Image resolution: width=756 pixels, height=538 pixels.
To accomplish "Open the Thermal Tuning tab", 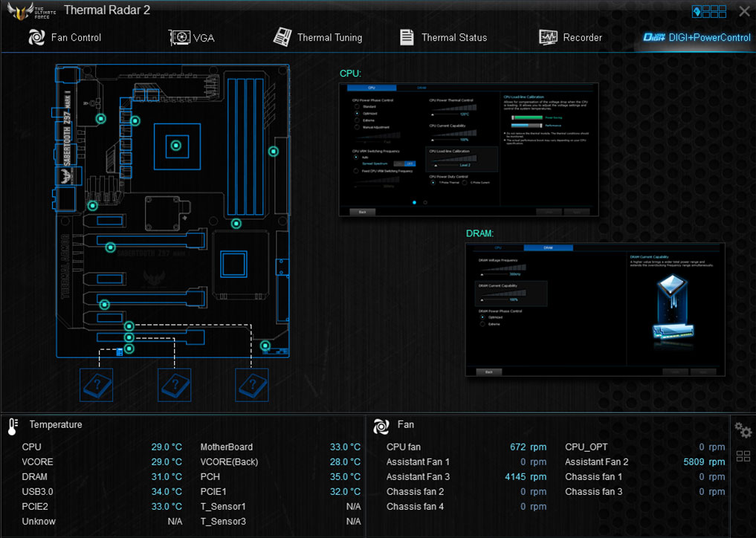I will pyautogui.click(x=317, y=37).
